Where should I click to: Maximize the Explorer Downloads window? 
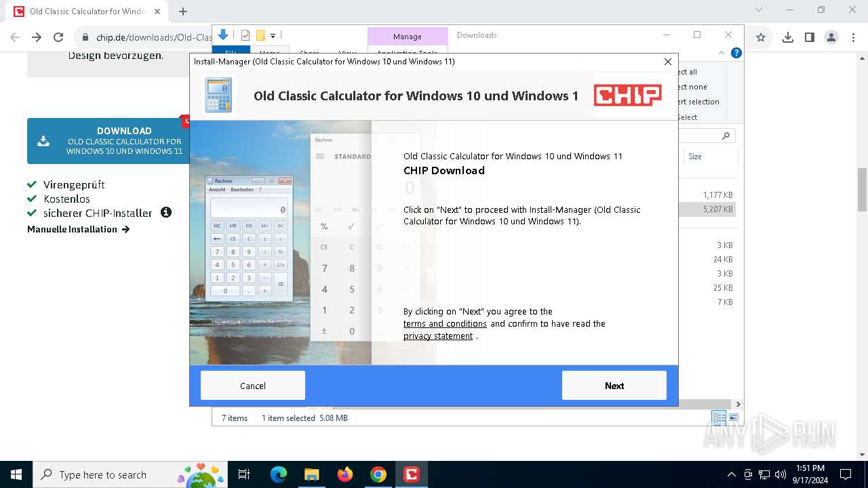(x=696, y=35)
